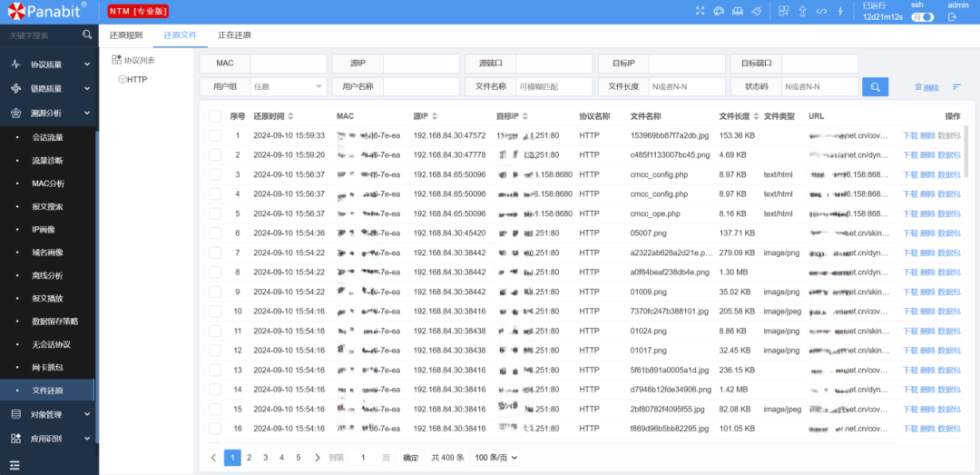Toggle the ssh switch off
980x475 pixels.
click(x=923, y=17)
